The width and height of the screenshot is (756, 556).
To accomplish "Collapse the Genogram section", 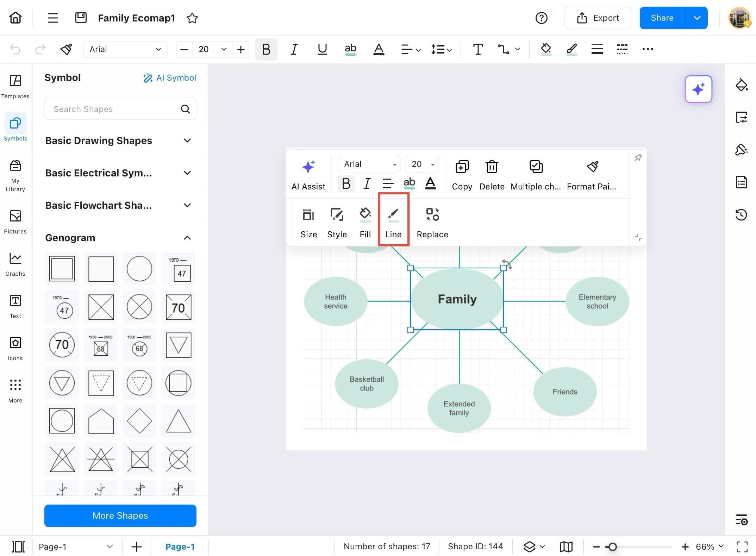I will click(x=187, y=238).
